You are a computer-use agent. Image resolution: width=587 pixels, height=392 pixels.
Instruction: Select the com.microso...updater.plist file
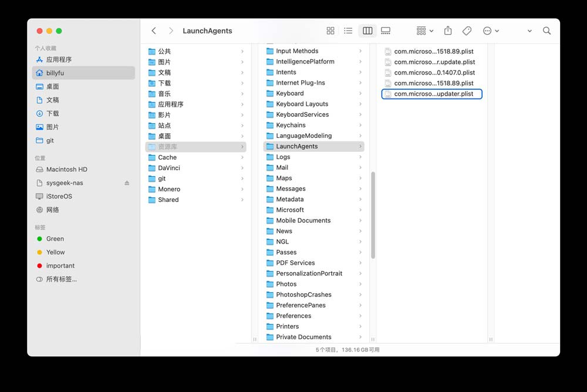click(431, 94)
